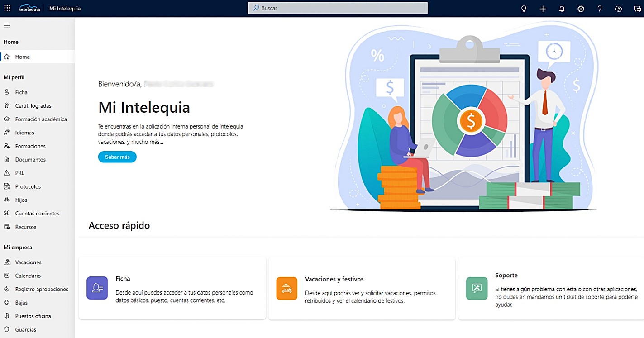Click the Mi Intelequia app title
Image resolution: width=644 pixels, height=338 pixels.
click(65, 8)
